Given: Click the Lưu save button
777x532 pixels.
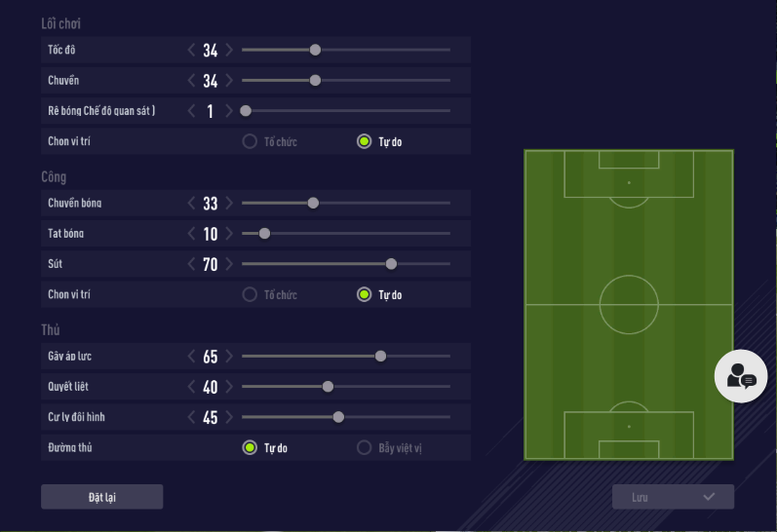Looking at the screenshot, I should (673, 497).
